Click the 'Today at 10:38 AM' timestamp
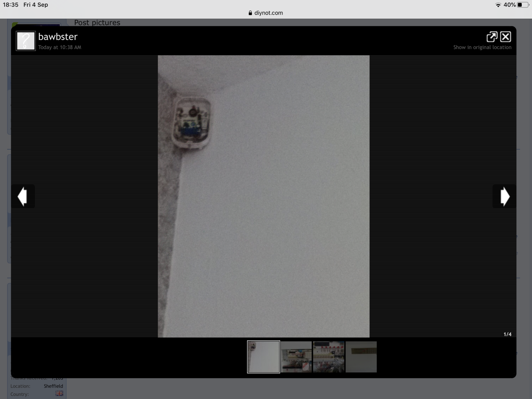 pyautogui.click(x=60, y=47)
